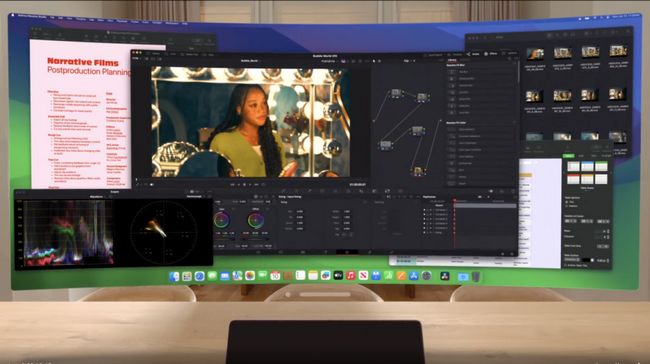Toggle first keyframe track dot in Keyframes panel
650x364 pixels.
(424, 210)
